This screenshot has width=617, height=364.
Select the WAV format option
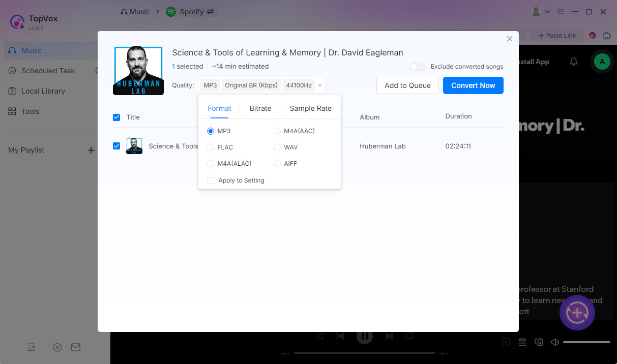(277, 147)
